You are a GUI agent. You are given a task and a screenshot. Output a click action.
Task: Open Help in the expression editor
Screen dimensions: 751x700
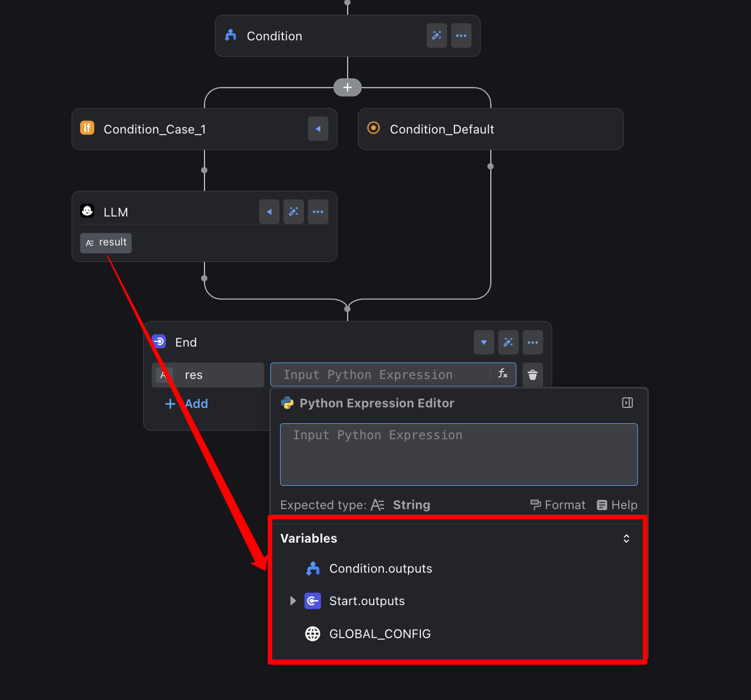coord(617,505)
